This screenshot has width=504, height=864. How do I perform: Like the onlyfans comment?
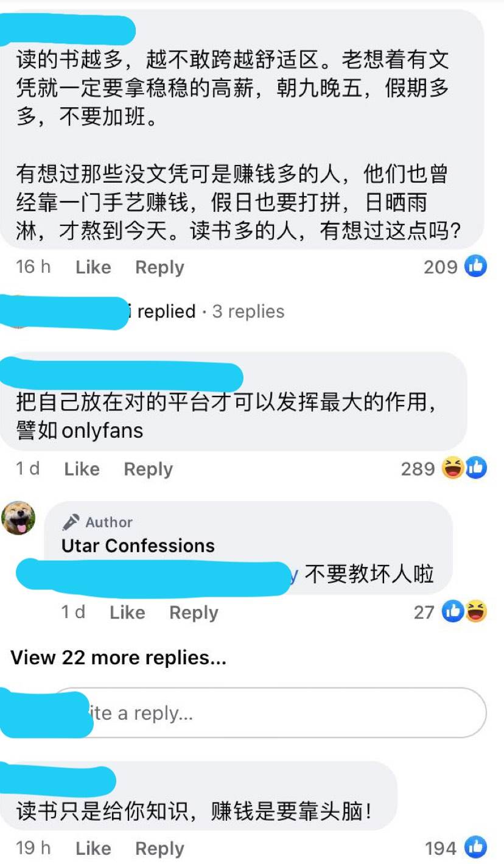point(82,469)
